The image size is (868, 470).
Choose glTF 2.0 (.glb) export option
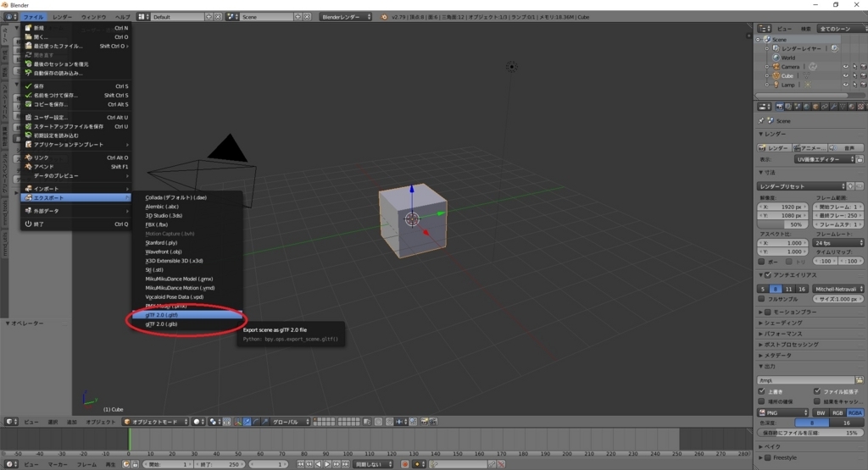pyautogui.click(x=186, y=324)
